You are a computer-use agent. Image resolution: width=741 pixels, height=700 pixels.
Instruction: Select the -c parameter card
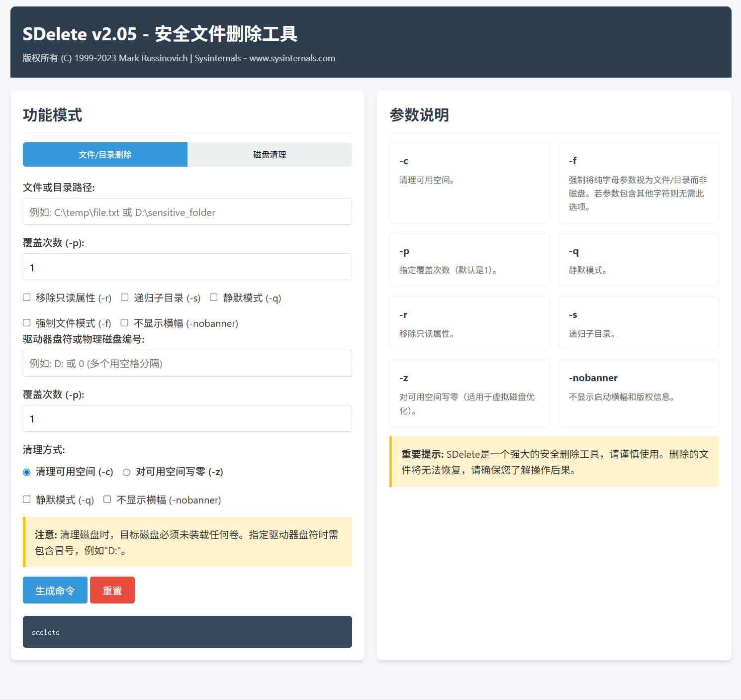pos(469,183)
